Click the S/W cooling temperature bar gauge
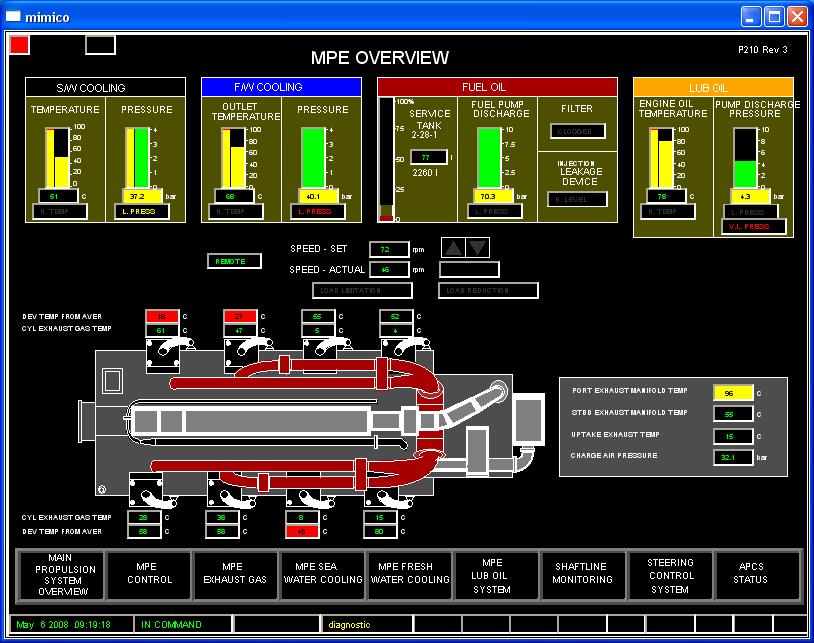The width and height of the screenshot is (814, 643). pos(57,157)
